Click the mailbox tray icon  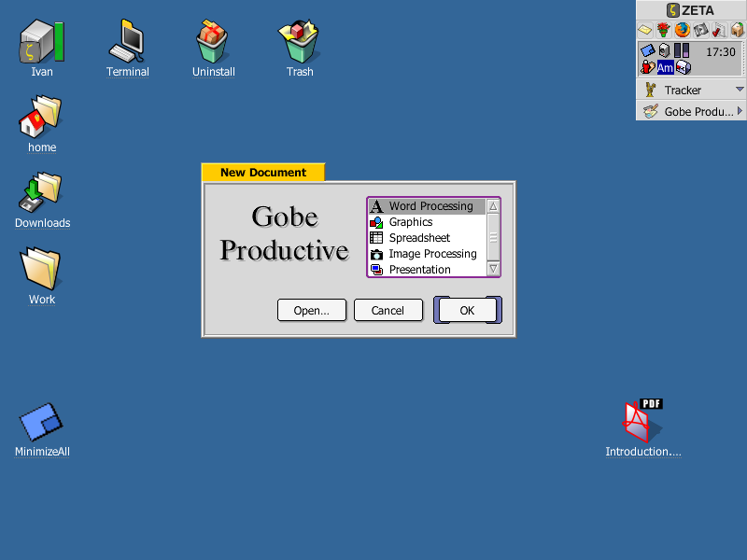(684, 67)
